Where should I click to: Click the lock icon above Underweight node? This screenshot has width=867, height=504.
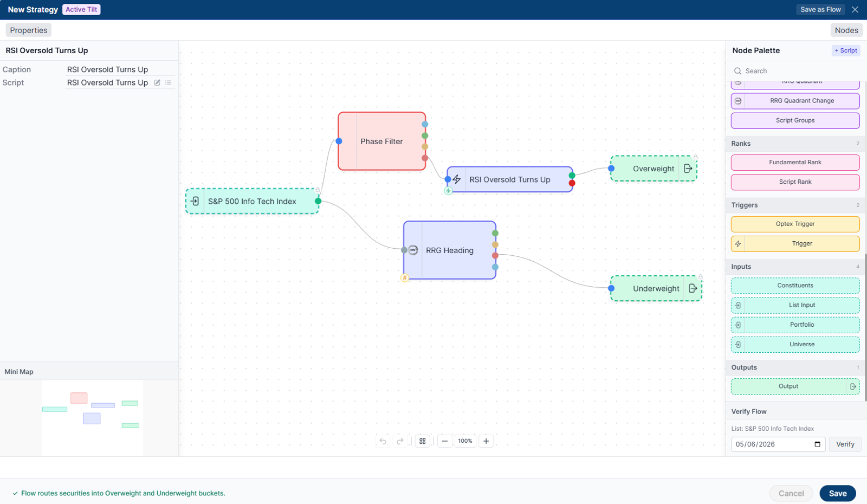(x=700, y=277)
